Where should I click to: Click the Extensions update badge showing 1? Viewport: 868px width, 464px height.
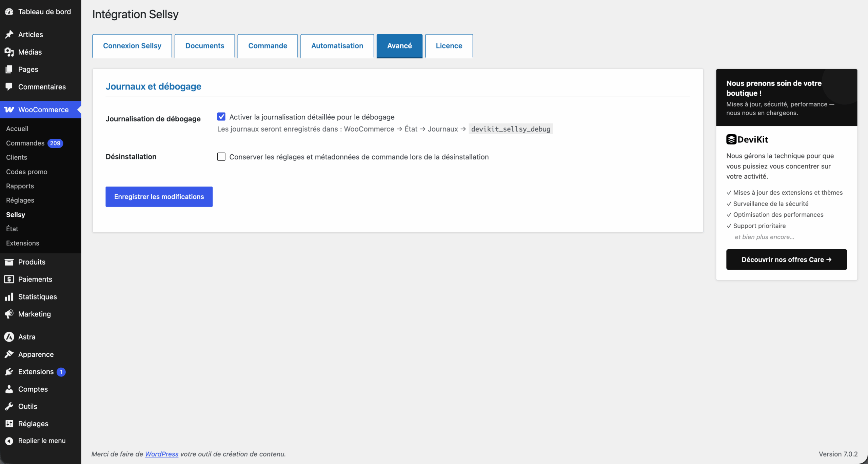click(x=61, y=372)
